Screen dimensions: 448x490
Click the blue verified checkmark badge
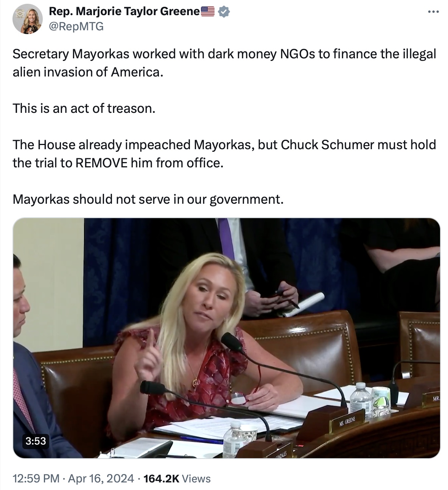click(x=224, y=12)
